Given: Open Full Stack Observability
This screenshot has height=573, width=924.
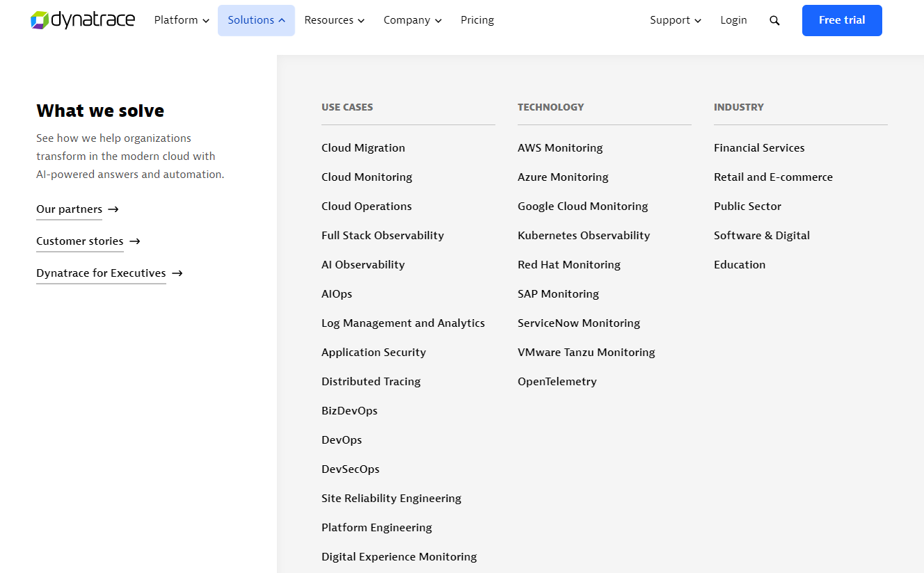Looking at the screenshot, I should point(383,236).
